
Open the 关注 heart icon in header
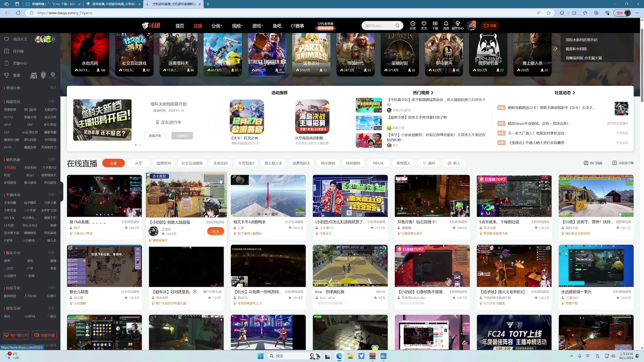[424, 25]
